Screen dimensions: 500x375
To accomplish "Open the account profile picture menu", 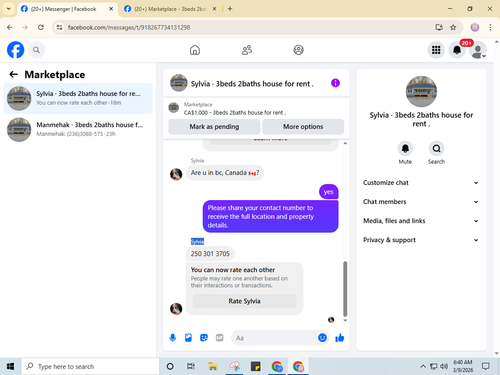I will click(x=478, y=50).
